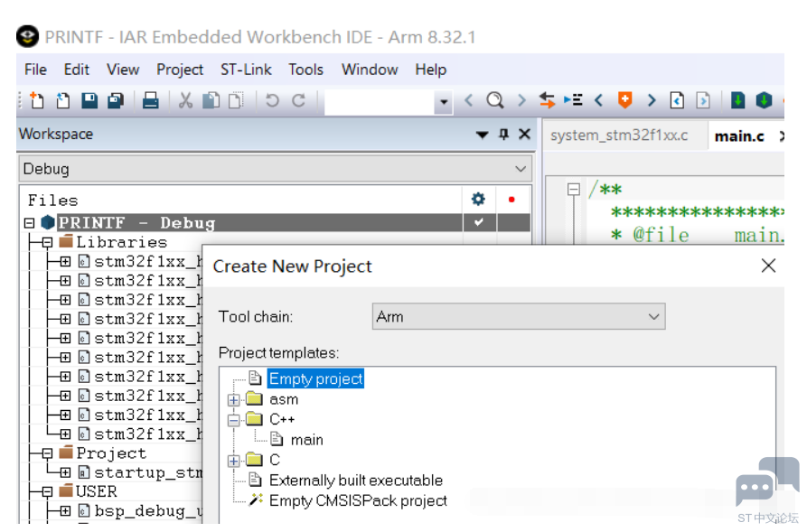Select Empty CMSISPack project template

point(357,500)
